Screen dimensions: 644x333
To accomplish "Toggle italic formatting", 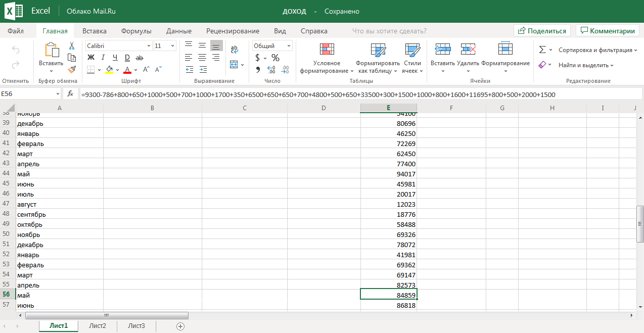I will tap(103, 58).
